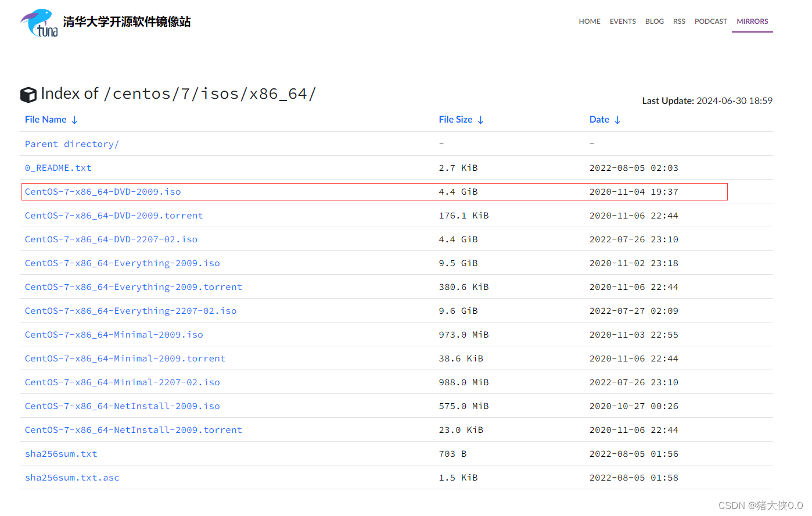Click the 38.6 KiB size value

point(461,359)
